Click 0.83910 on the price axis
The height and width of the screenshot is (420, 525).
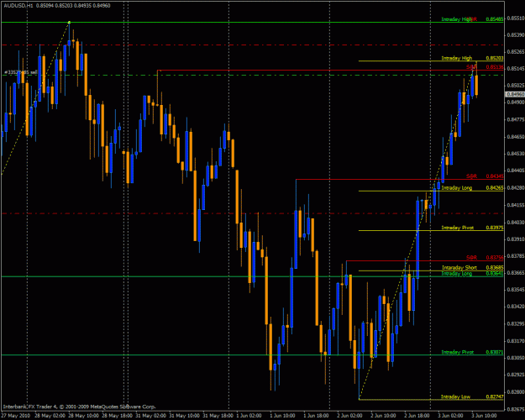click(x=516, y=239)
